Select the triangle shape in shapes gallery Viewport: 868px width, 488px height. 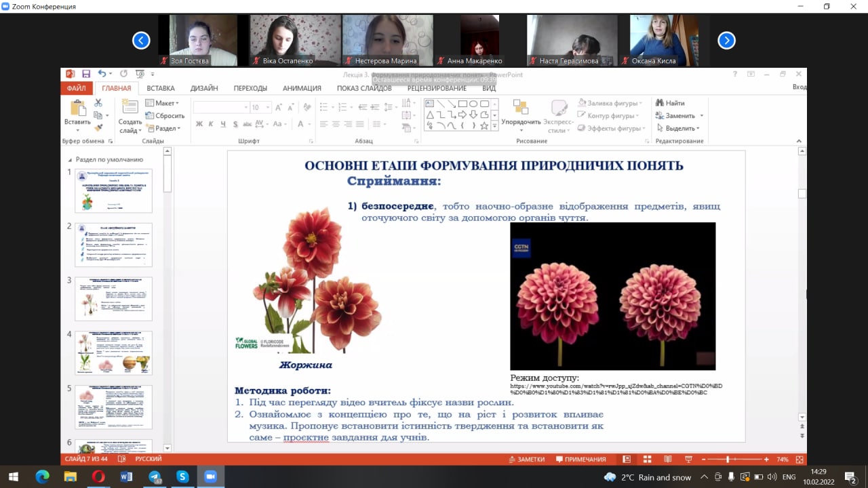[x=429, y=115]
